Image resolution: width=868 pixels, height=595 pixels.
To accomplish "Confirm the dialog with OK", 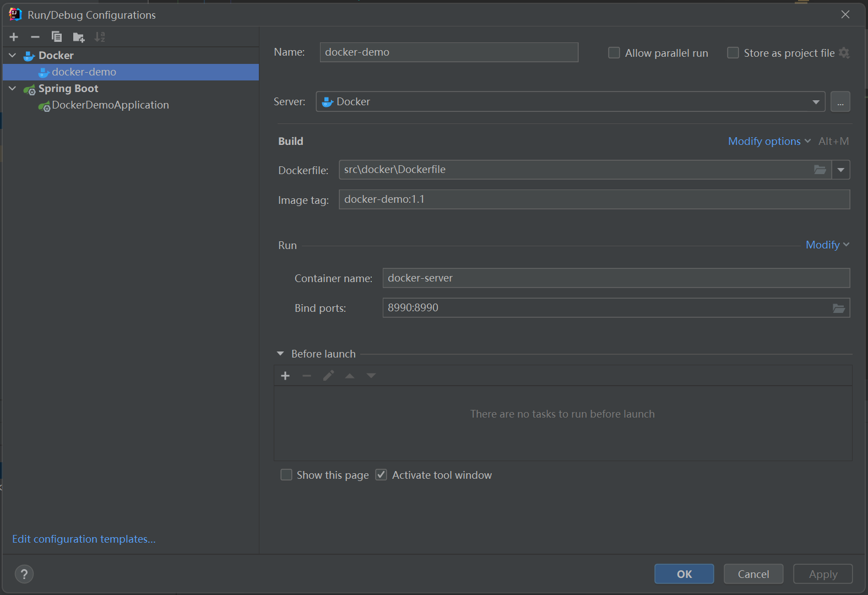I will coord(684,574).
